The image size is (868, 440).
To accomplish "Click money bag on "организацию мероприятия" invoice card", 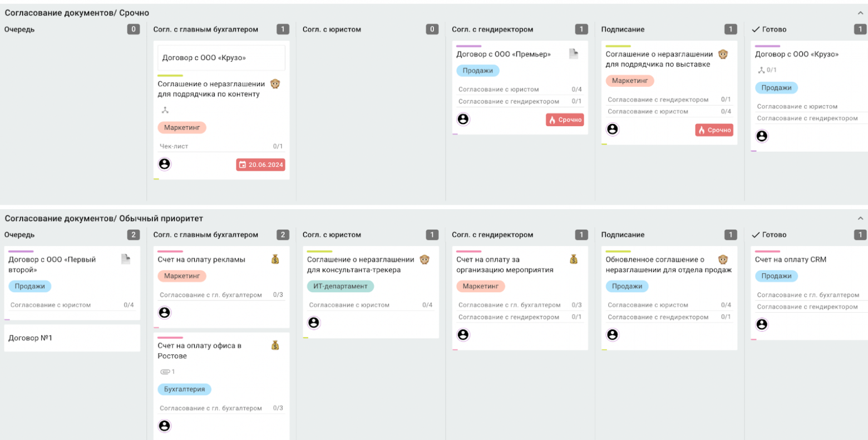I will click(574, 259).
